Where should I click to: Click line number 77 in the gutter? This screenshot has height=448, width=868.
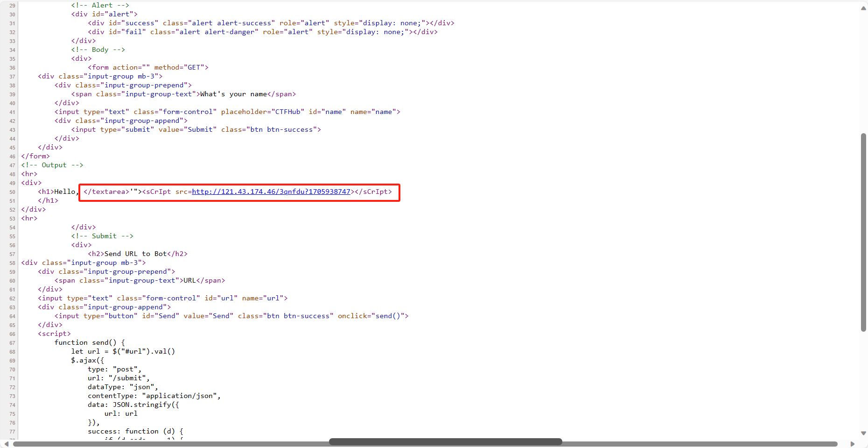12,432
